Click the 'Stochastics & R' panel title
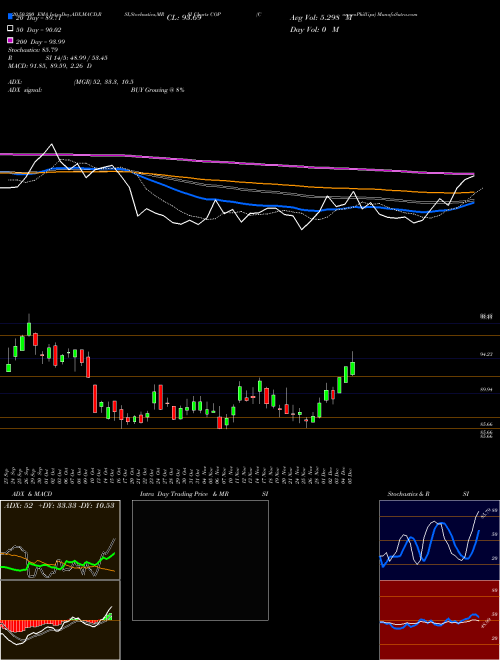 coord(408,494)
